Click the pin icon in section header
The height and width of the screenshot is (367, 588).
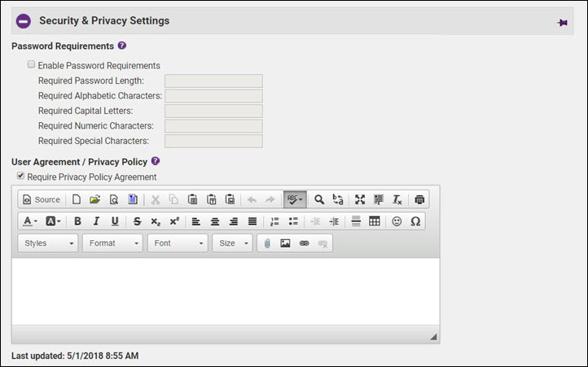click(x=562, y=23)
